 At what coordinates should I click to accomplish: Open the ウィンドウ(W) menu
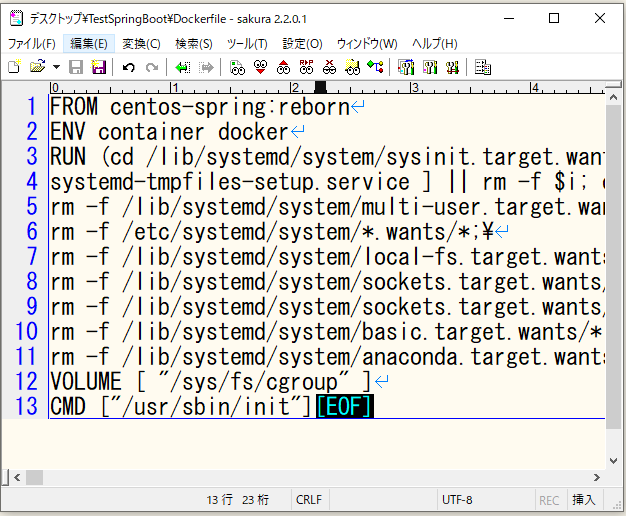coord(367,44)
